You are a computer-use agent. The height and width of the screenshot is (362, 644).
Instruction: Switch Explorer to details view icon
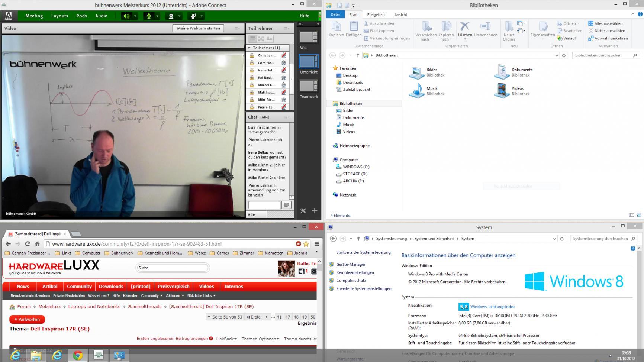(x=631, y=215)
